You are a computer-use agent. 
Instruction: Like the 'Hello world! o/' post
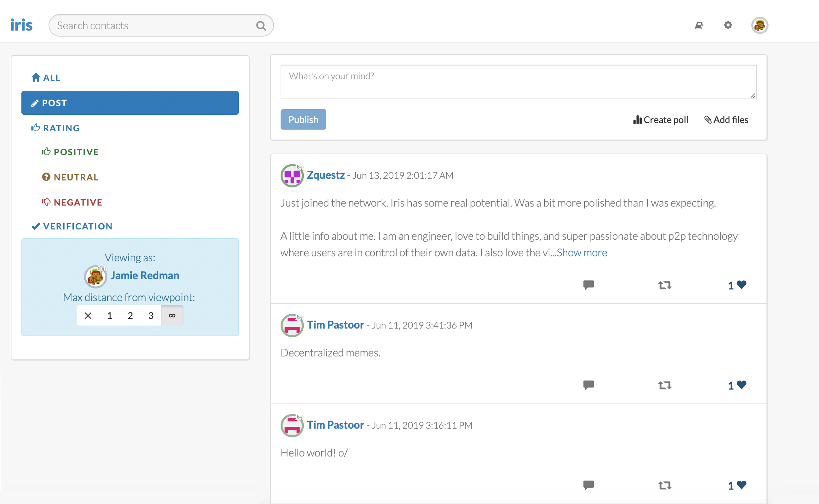(x=741, y=485)
